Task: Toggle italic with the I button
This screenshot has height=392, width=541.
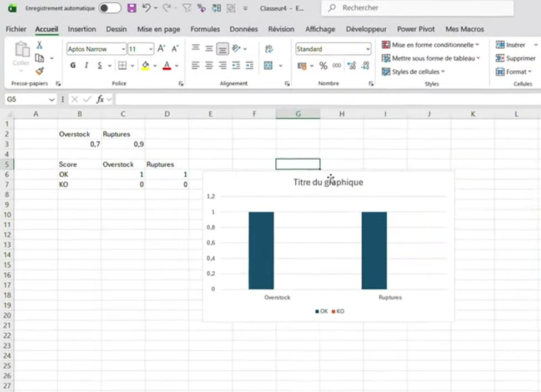Action: [86, 65]
